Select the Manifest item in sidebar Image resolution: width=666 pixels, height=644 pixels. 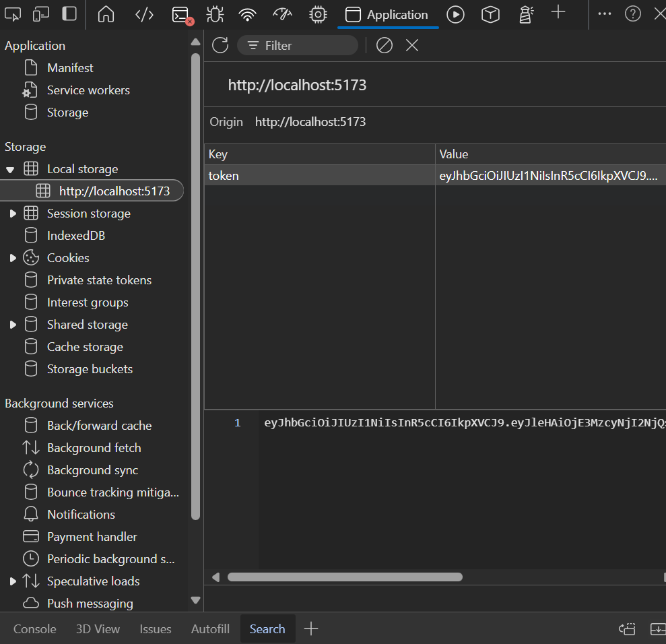70,68
